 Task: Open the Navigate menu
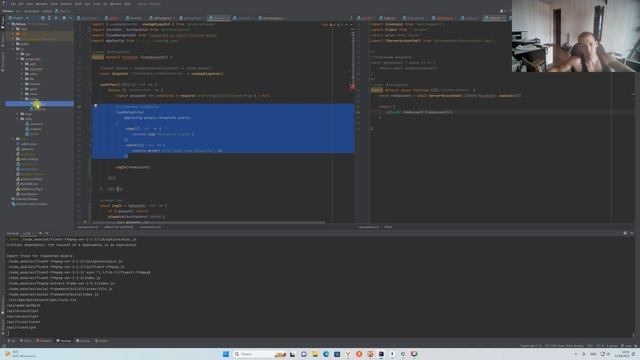pyautogui.click(x=42, y=4)
